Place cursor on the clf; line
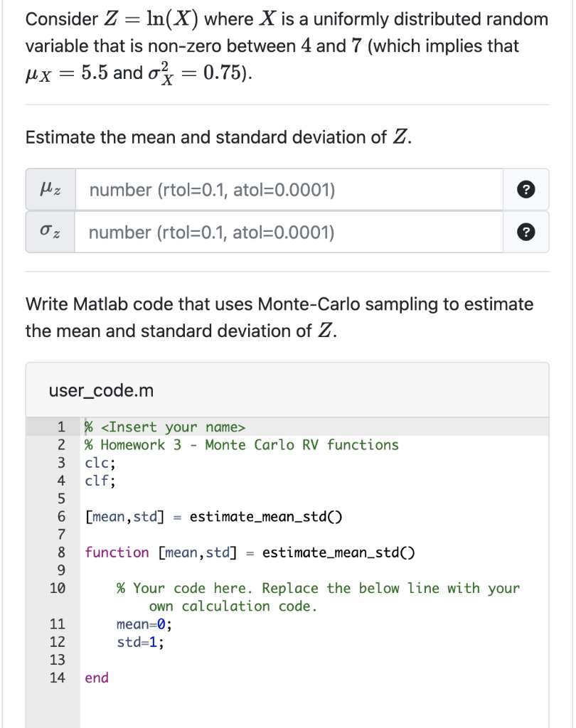This screenshot has height=728, width=576. pyautogui.click(x=100, y=481)
